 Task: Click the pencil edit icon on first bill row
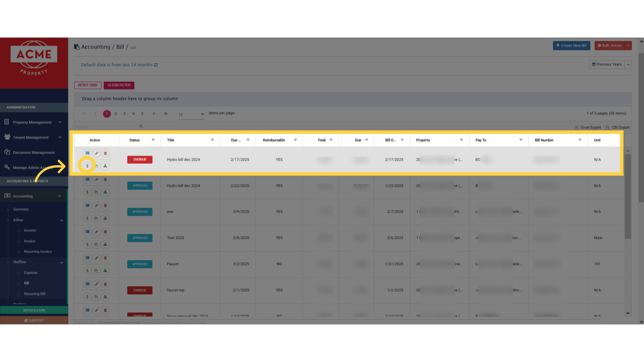click(96, 153)
